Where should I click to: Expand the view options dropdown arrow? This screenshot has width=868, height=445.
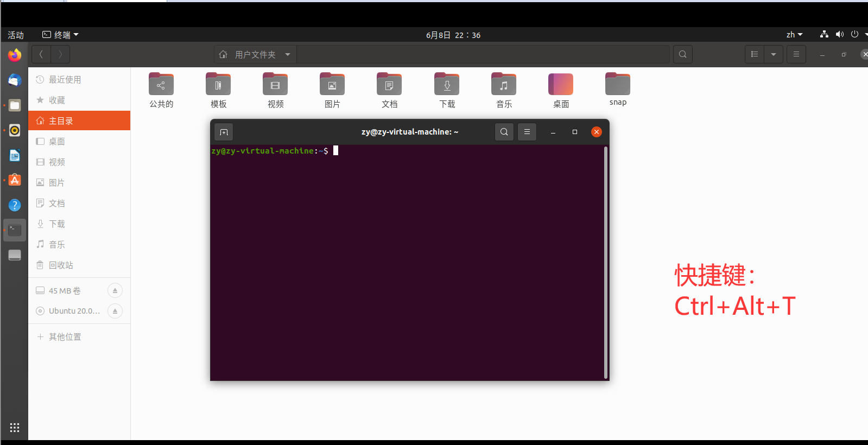coord(774,54)
